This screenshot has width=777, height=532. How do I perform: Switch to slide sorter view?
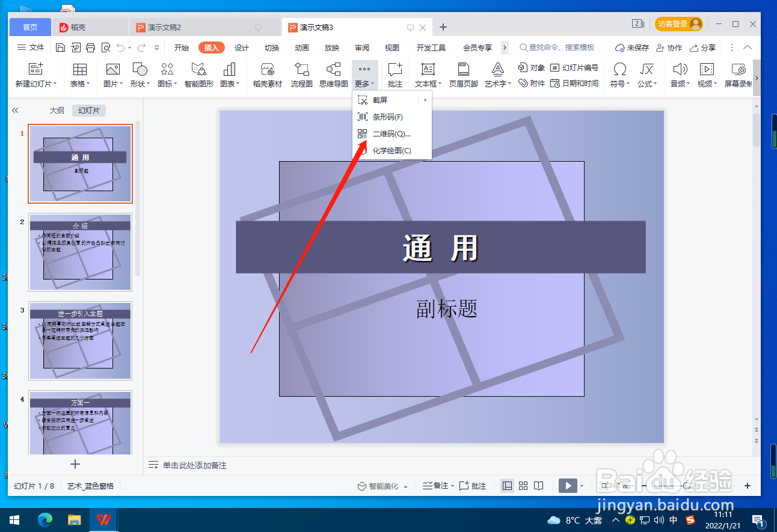(523, 486)
